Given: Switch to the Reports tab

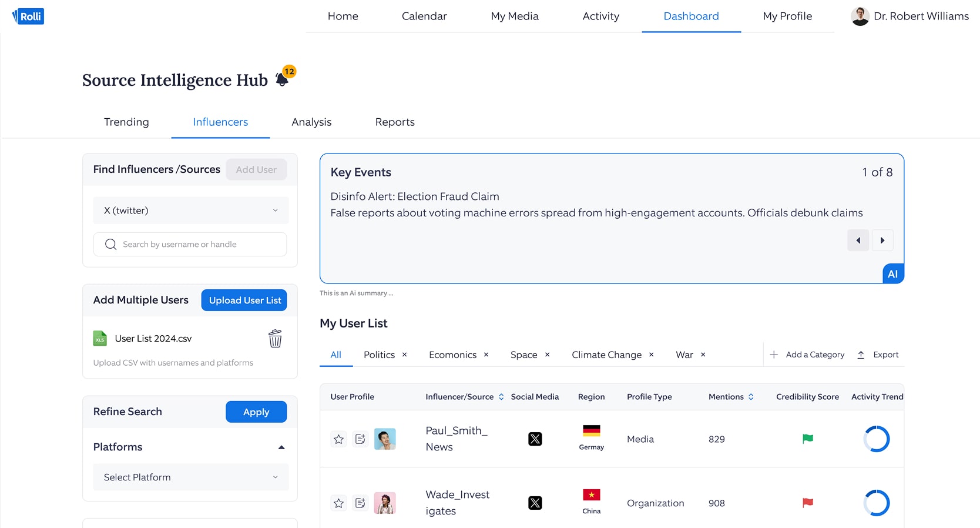Looking at the screenshot, I should (395, 122).
